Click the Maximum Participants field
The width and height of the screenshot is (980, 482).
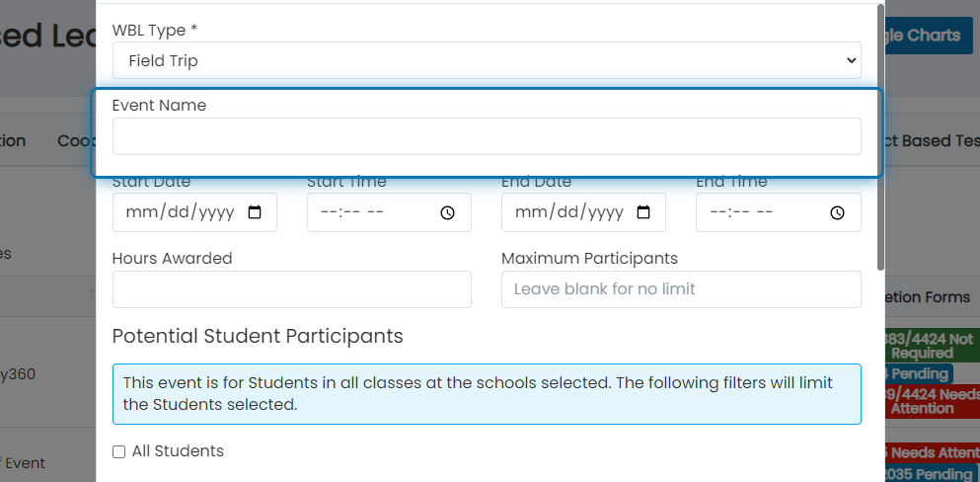[x=681, y=289]
